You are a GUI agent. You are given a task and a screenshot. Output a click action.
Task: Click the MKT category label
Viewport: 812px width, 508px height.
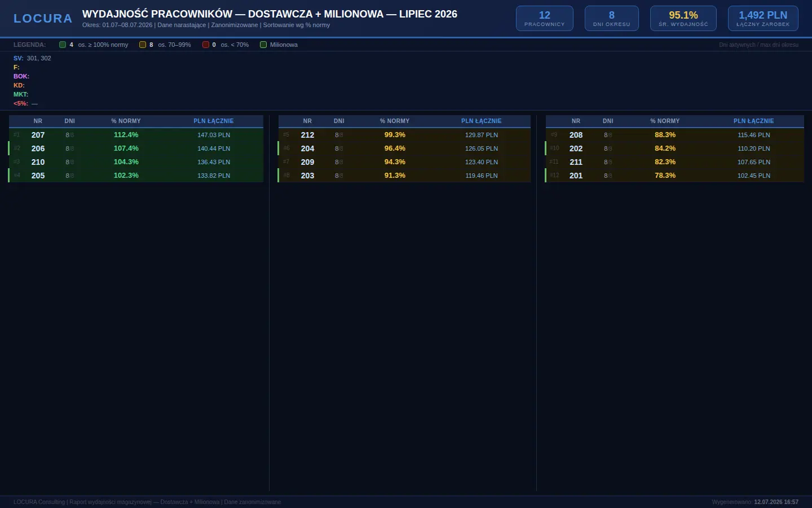tap(21, 94)
